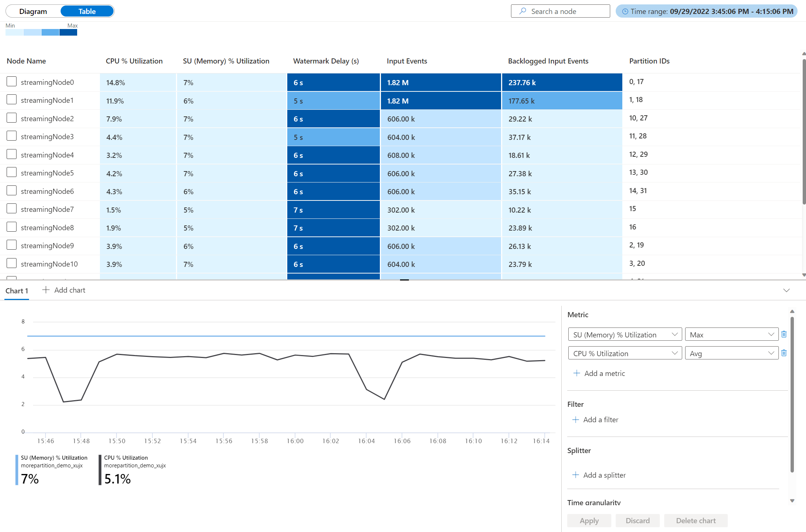Select the streamingNode5 row checkbox
Screen dimensions: 806x532
12,172
